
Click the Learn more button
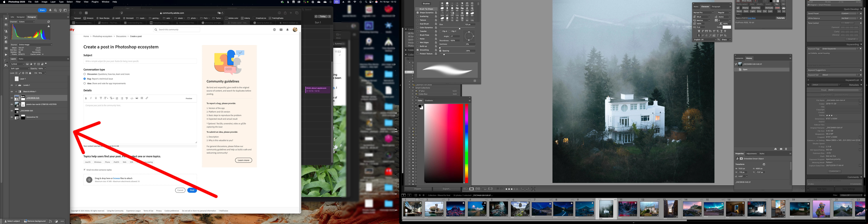tap(243, 160)
